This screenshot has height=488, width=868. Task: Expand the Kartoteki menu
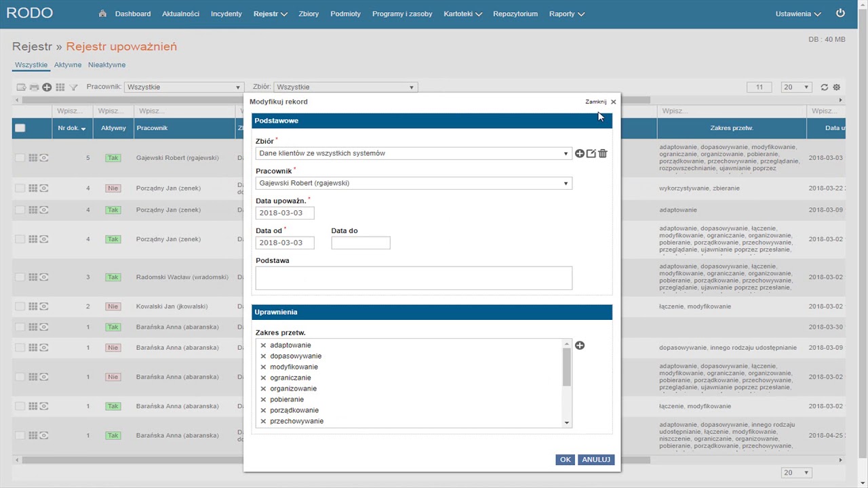point(463,14)
